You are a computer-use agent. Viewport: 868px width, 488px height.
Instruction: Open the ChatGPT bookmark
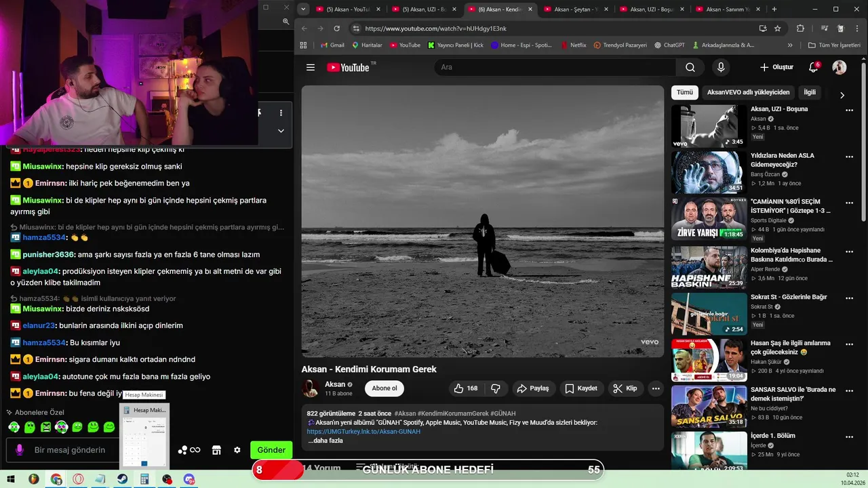click(669, 45)
